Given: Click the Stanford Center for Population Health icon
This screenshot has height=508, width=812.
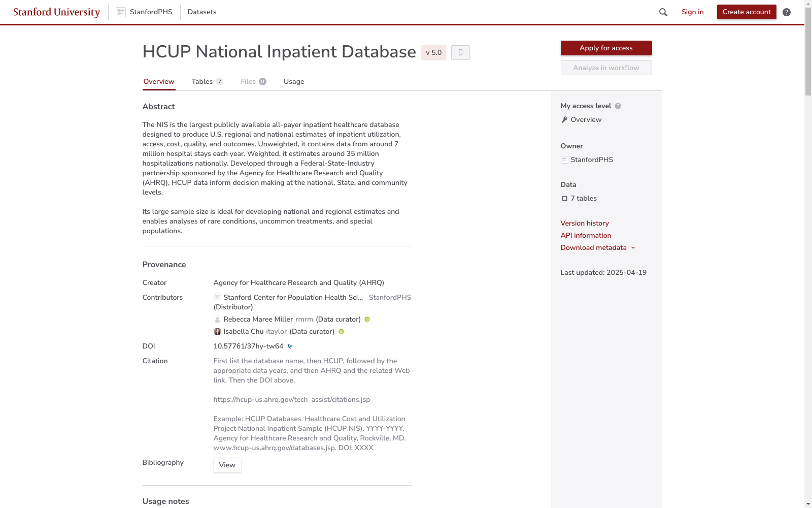Looking at the screenshot, I should 217,298.
